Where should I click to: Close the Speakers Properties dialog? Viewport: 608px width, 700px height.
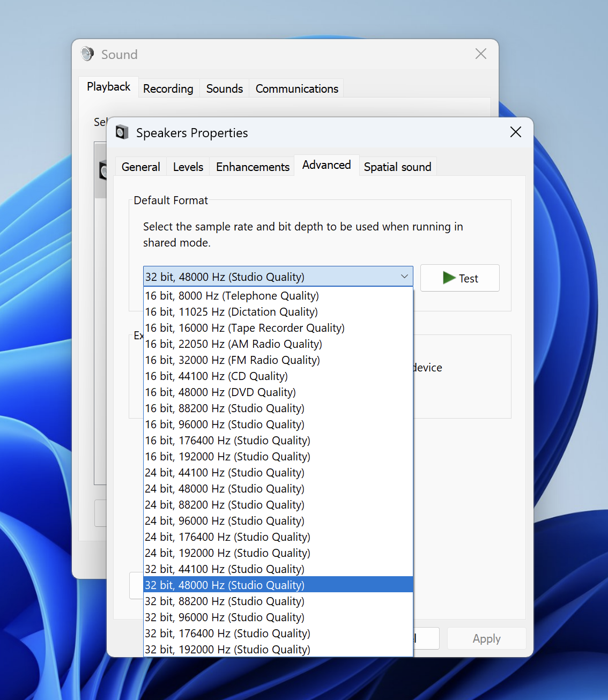515,132
